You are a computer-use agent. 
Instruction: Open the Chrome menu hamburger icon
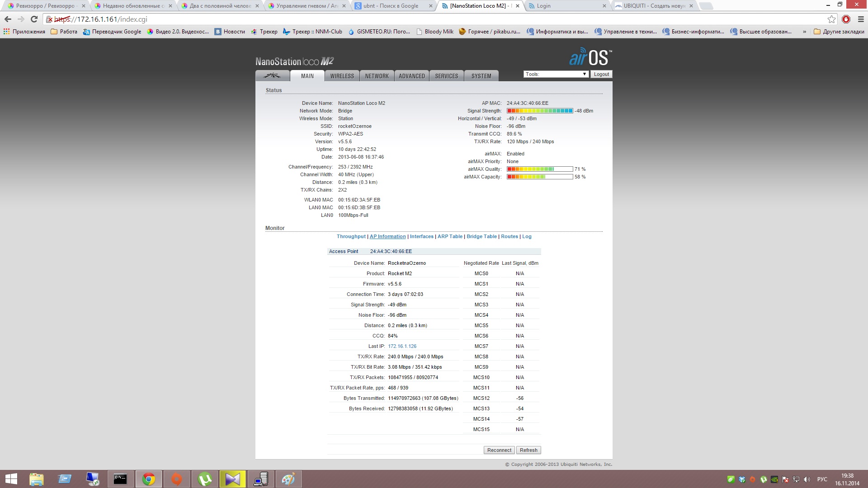pyautogui.click(x=861, y=19)
